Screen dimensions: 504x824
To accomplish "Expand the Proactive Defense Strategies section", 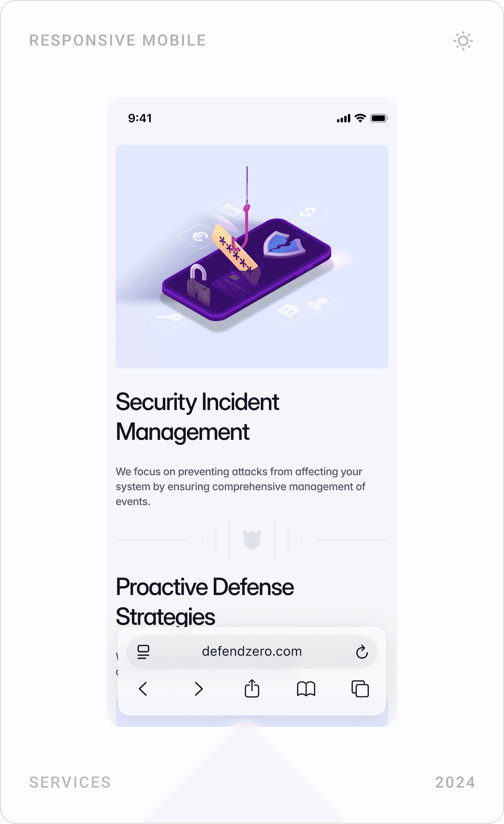I will pyautogui.click(x=205, y=601).
